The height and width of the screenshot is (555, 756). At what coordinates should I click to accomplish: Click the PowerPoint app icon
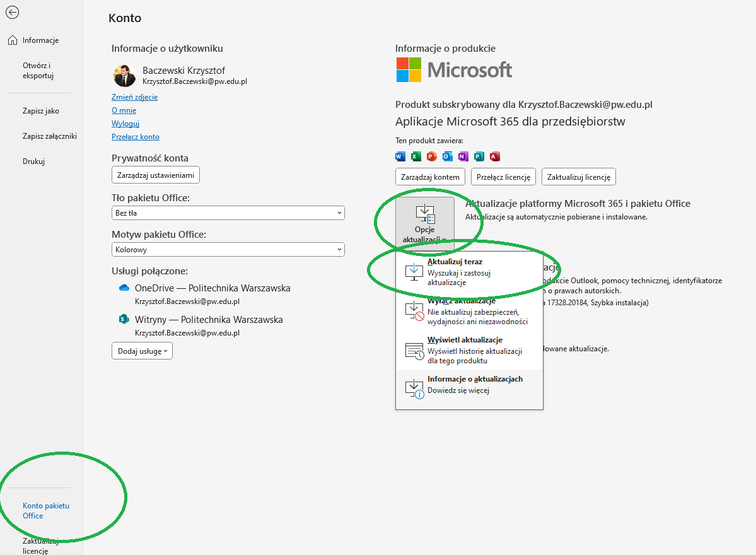[x=431, y=156]
